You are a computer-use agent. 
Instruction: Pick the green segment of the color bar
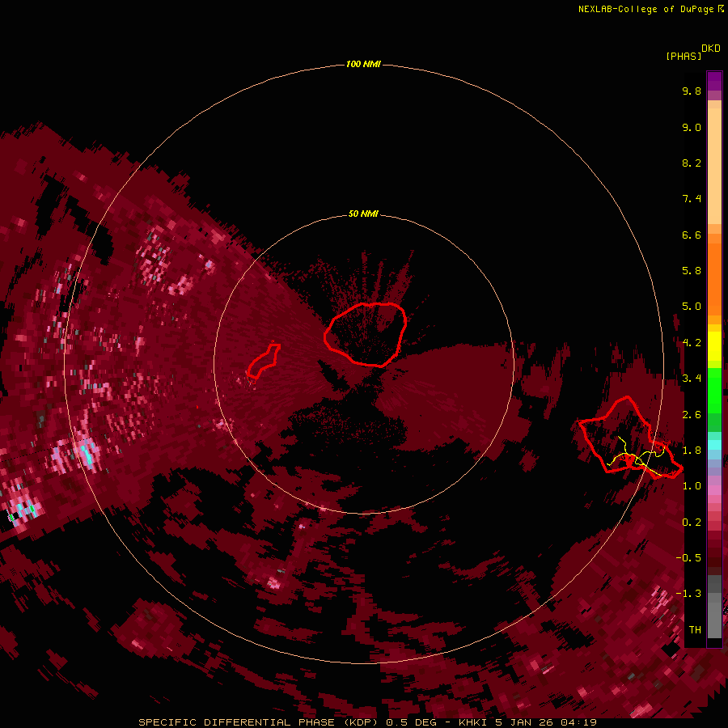(714, 390)
